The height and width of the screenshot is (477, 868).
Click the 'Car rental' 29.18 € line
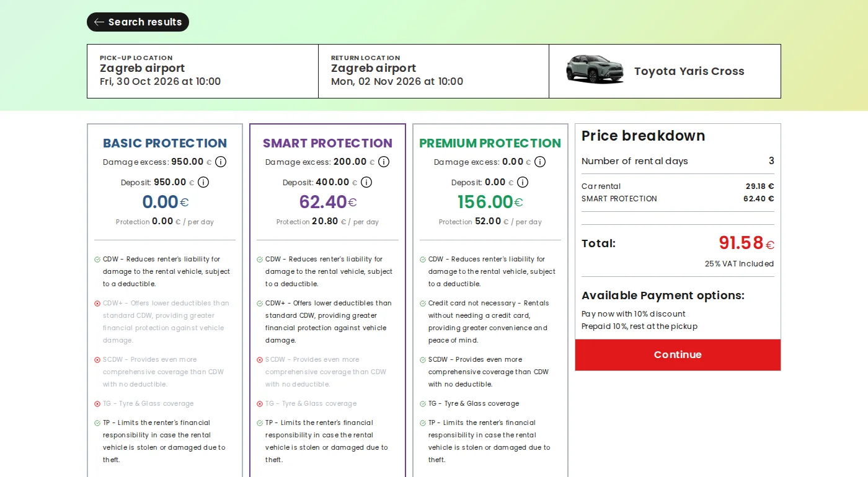[678, 186]
